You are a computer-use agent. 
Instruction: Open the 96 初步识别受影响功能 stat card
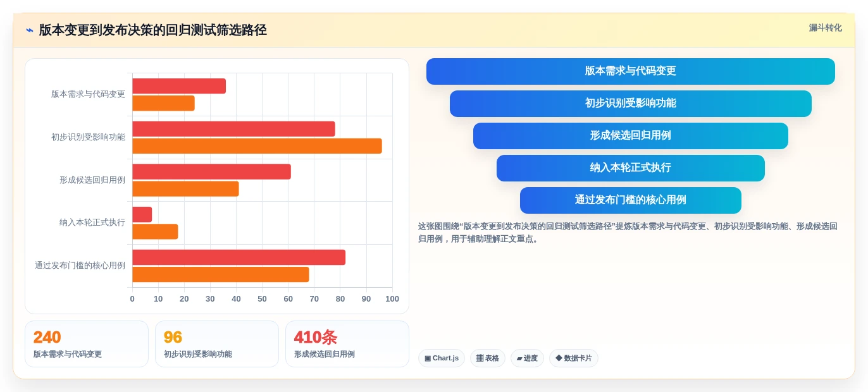click(x=217, y=344)
